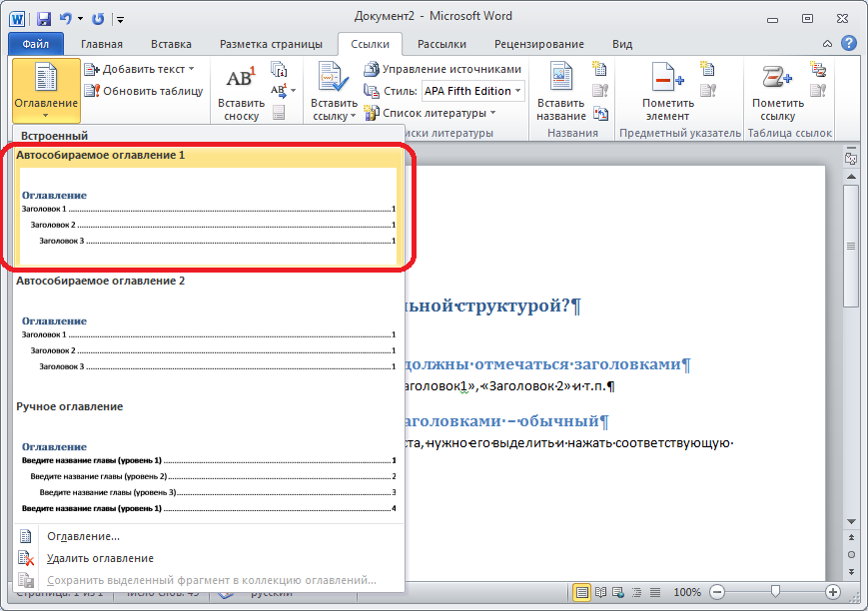Click the zoom in plus button

click(831, 592)
